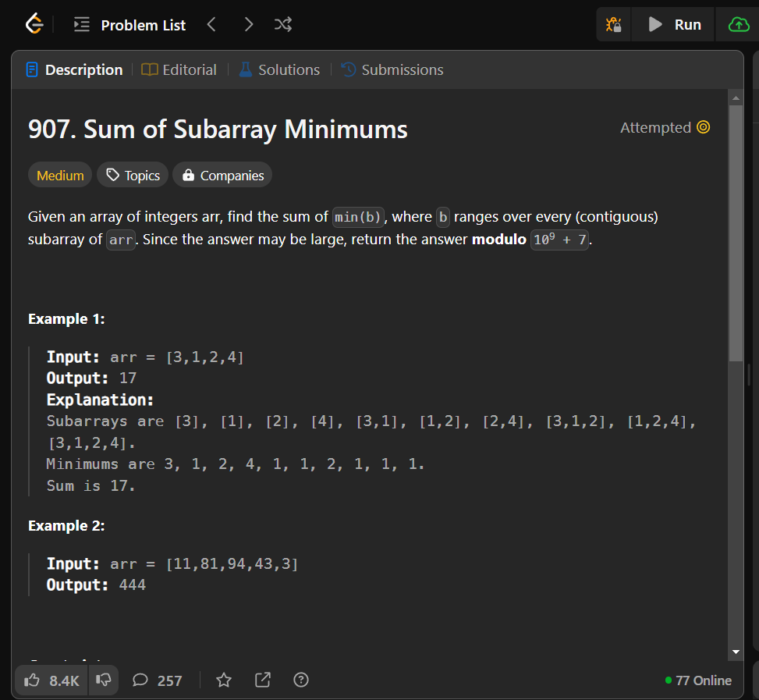Image resolution: width=759 pixels, height=700 pixels.
Task: Click the description scrollbar down arrow
Action: (x=736, y=652)
